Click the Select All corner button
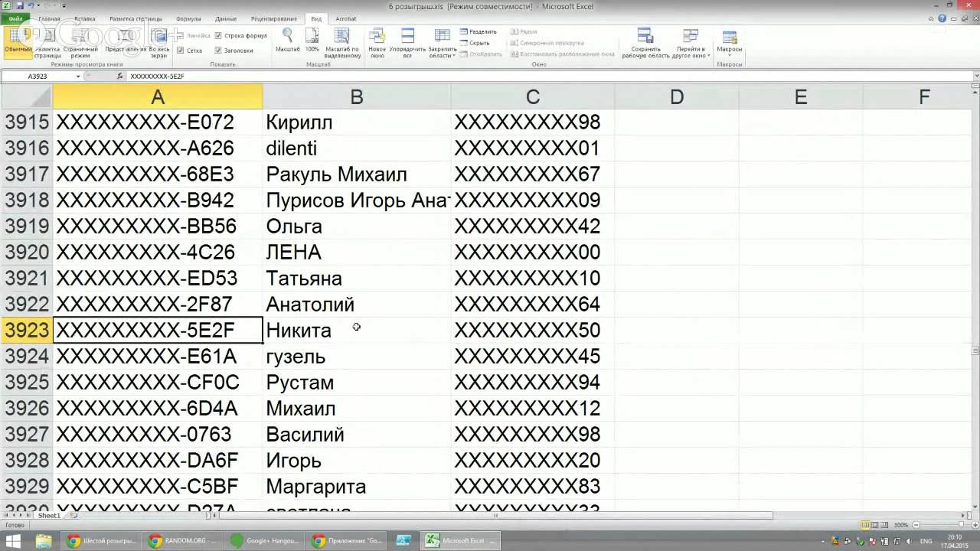980x551 pixels. tap(27, 96)
